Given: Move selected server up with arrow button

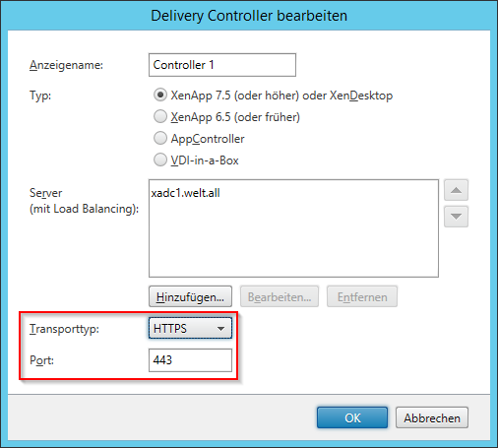Looking at the screenshot, I should tap(456, 190).
